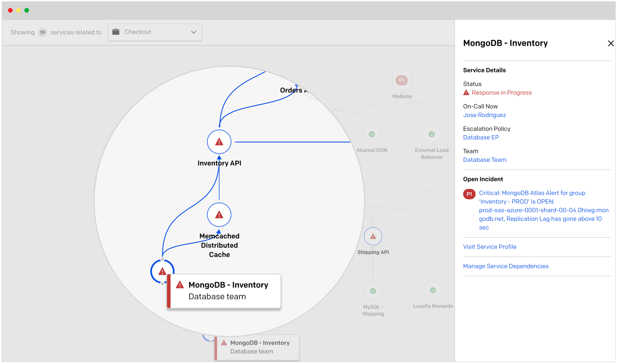Screen dimensions: 618x364
Task: Click the External Load Balancer node
Action: point(431,134)
